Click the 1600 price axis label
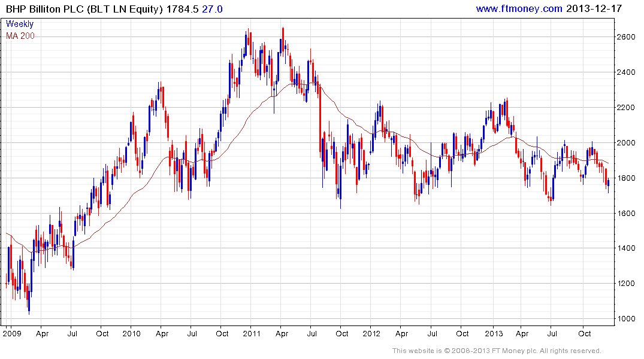This screenshot has width=644, height=359. pyautogui.click(x=626, y=214)
